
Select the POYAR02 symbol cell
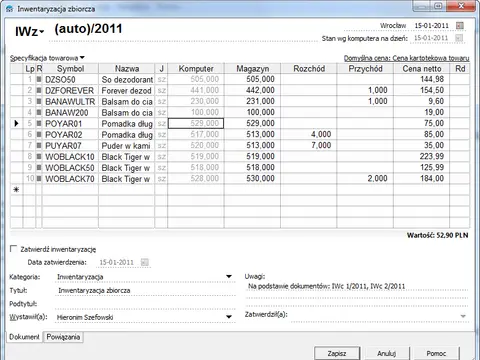point(70,134)
